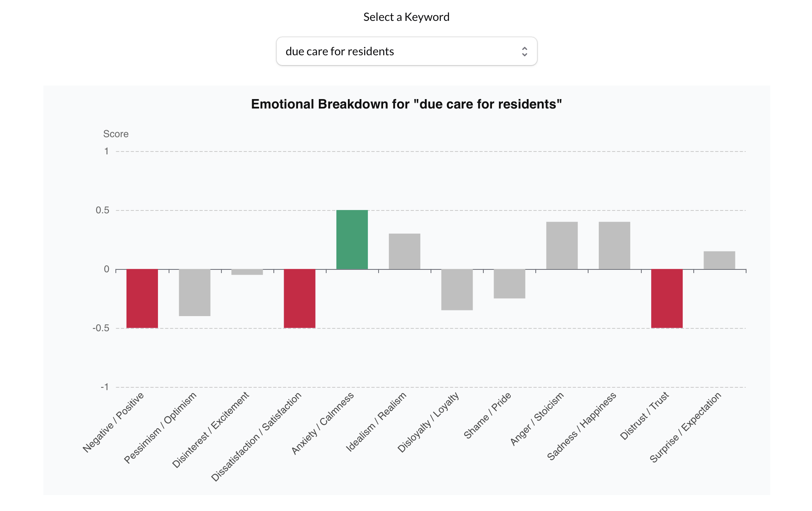The image size is (812, 511).
Task: Click the dropdown's up-down chevron icon
Action: (x=525, y=51)
